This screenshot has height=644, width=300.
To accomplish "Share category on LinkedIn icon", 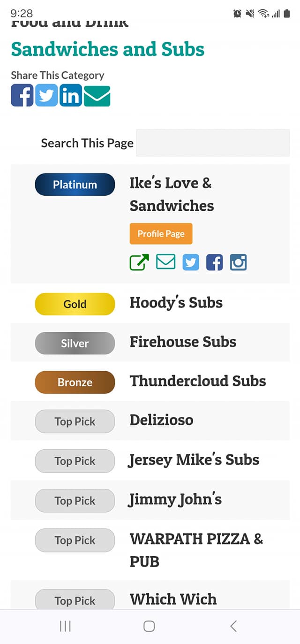I will click(71, 95).
